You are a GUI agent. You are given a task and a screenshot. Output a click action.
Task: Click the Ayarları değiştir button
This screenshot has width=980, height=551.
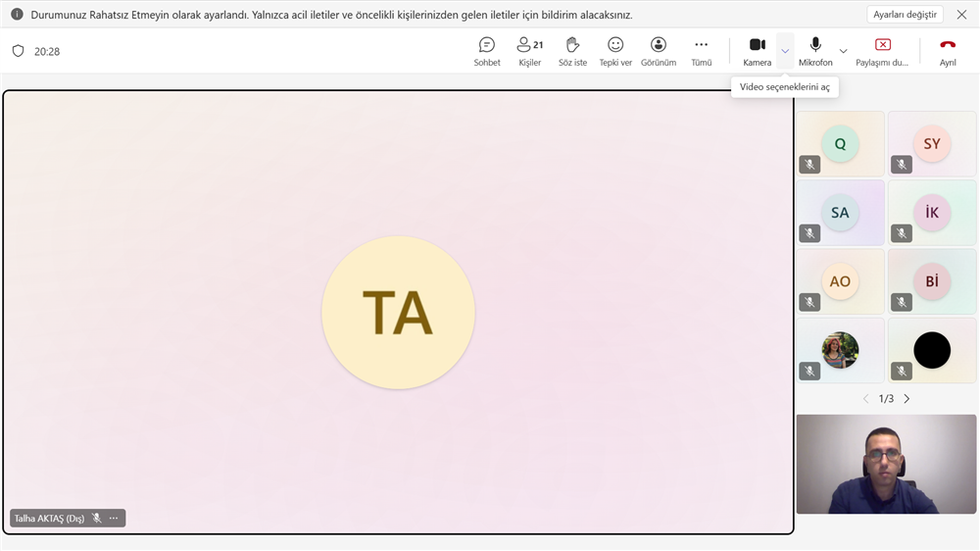click(x=905, y=15)
